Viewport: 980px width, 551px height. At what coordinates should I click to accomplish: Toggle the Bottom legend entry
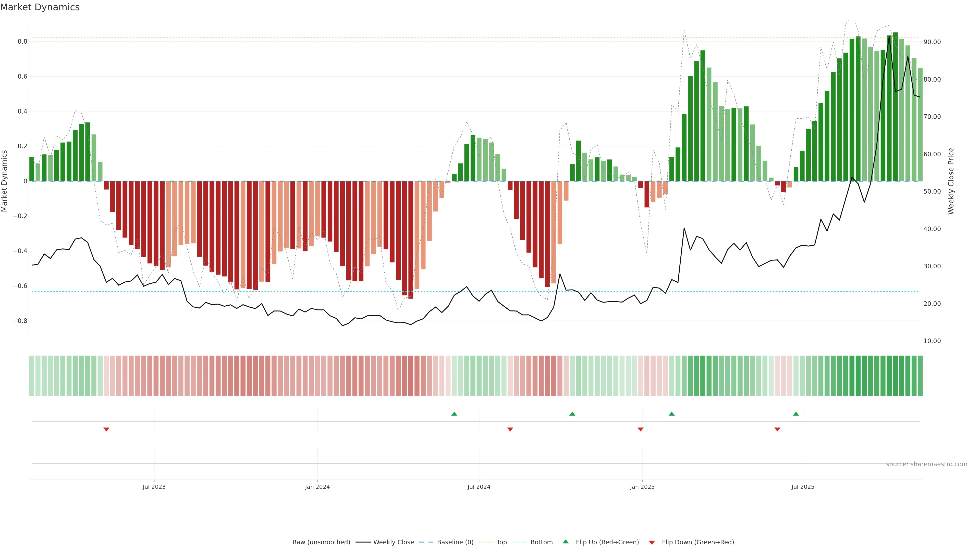click(541, 542)
